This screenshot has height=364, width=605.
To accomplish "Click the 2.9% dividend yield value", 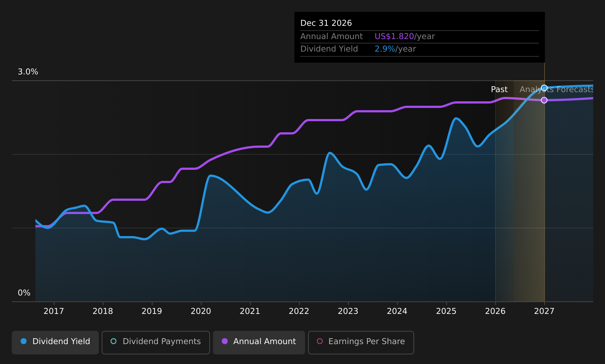I will 385,49.
